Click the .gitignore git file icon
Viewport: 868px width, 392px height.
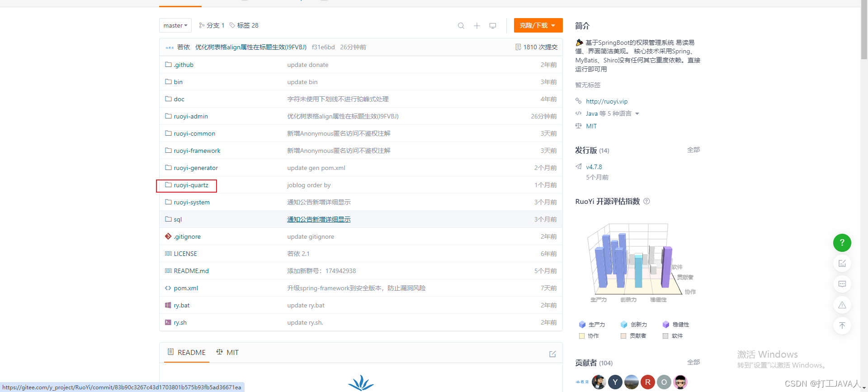pos(168,236)
